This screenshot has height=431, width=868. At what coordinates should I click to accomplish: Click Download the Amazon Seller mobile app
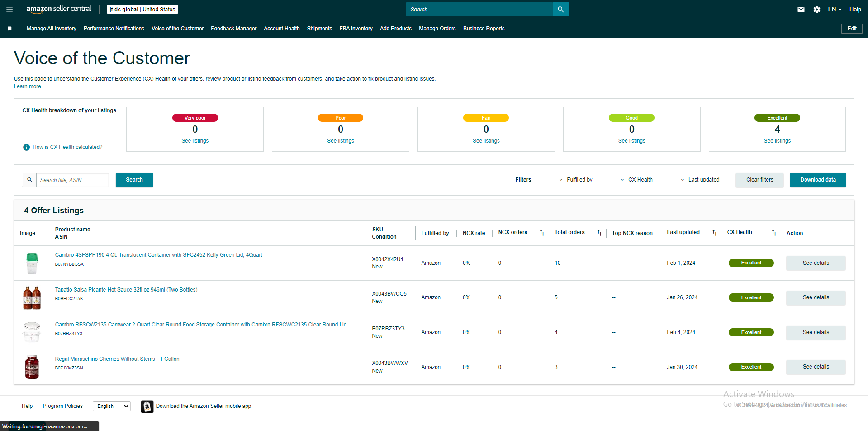(x=204, y=406)
